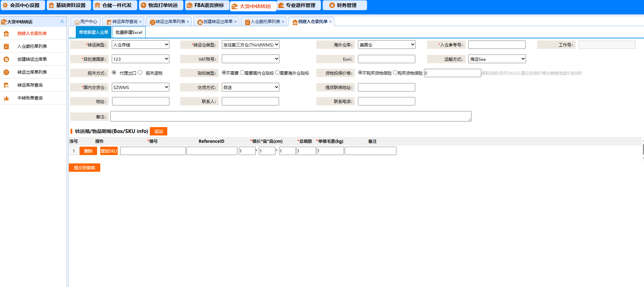Click the 添加 button
The height and width of the screenshot is (287, 644).
coord(159,131)
